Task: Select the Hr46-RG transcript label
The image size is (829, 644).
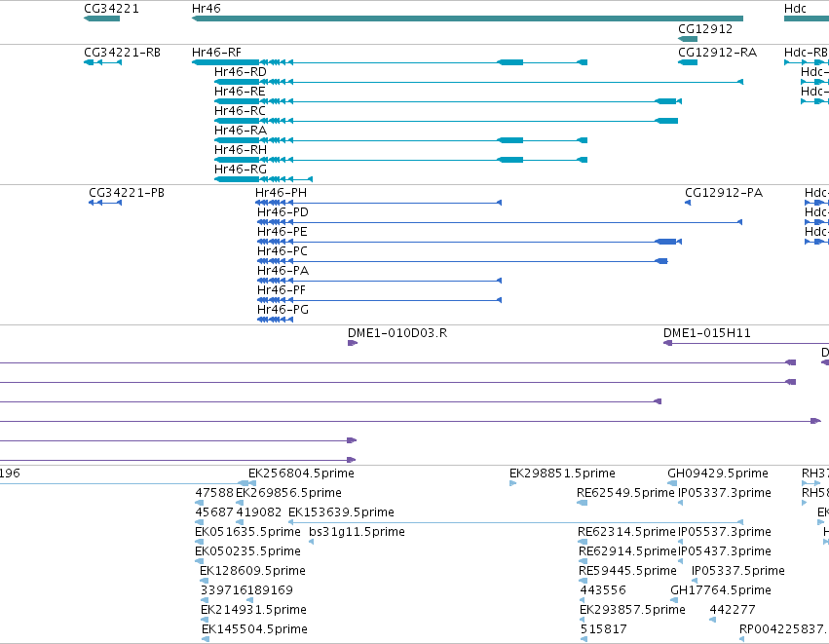Action: (x=241, y=170)
